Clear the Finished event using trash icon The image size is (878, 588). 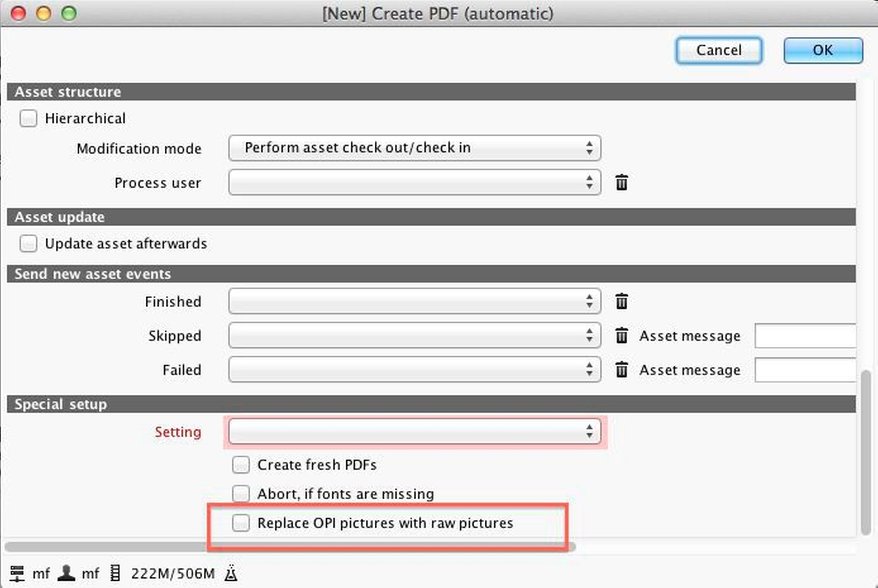click(x=621, y=301)
